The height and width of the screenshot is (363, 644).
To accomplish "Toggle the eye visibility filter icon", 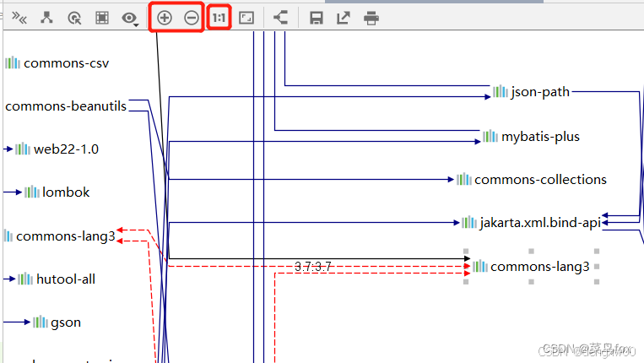I will point(128,18).
